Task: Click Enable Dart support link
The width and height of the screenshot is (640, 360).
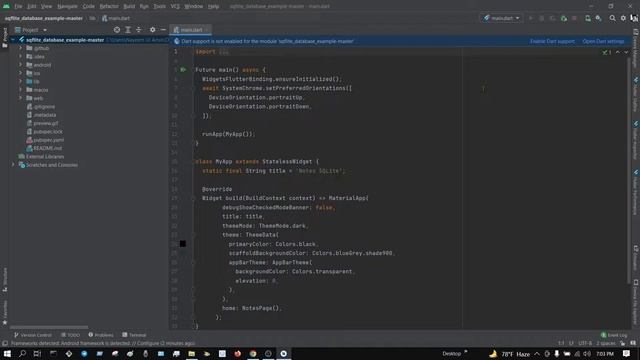Action: coord(552,41)
